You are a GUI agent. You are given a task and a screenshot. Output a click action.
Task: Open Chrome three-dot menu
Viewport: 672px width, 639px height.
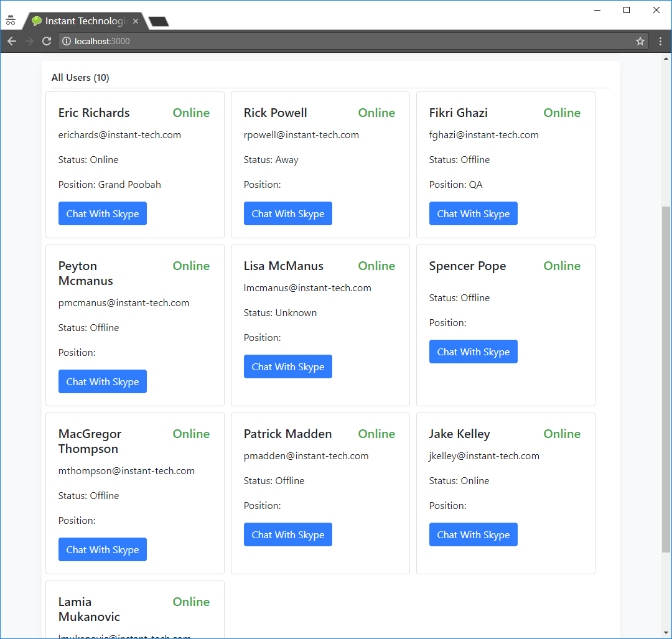click(x=660, y=41)
